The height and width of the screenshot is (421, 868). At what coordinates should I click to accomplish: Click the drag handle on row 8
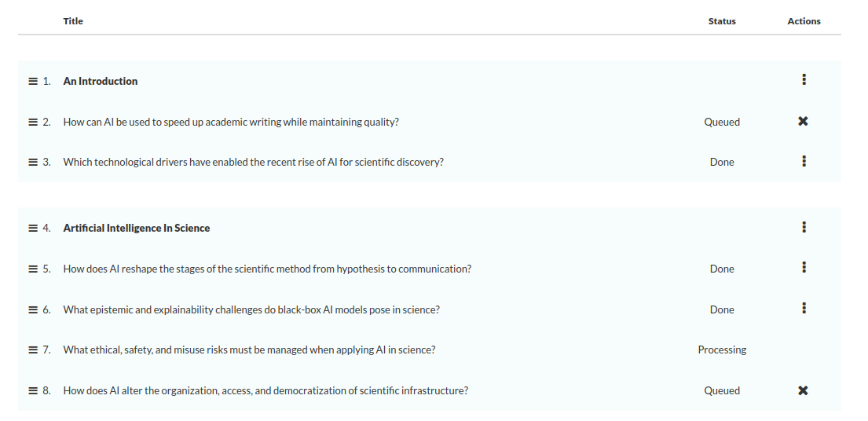[x=33, y=390]
